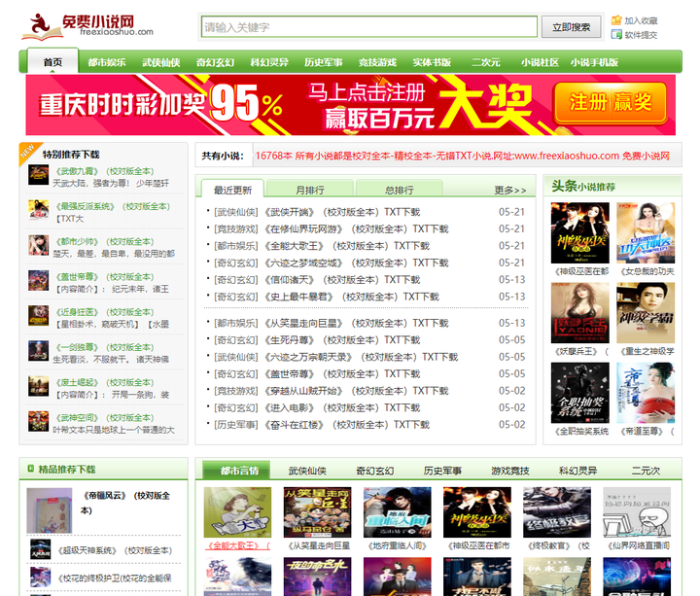Open the 全能大歌王 cover in 都市言情
This screenshot has height=596, width=700.
coord(237,512)
